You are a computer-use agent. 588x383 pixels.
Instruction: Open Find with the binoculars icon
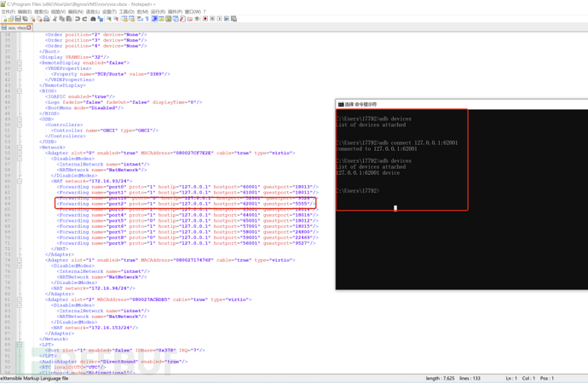pos(93,19)
